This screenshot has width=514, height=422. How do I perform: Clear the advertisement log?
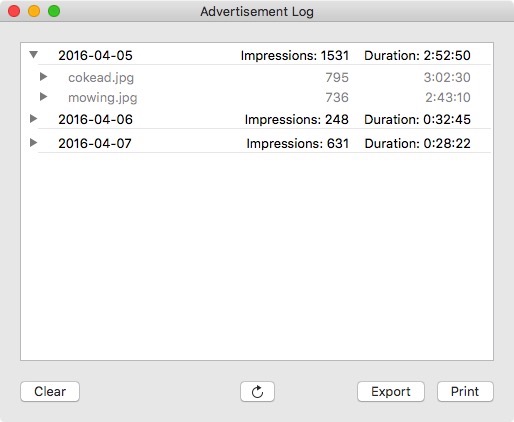click(x=50, y=391)
